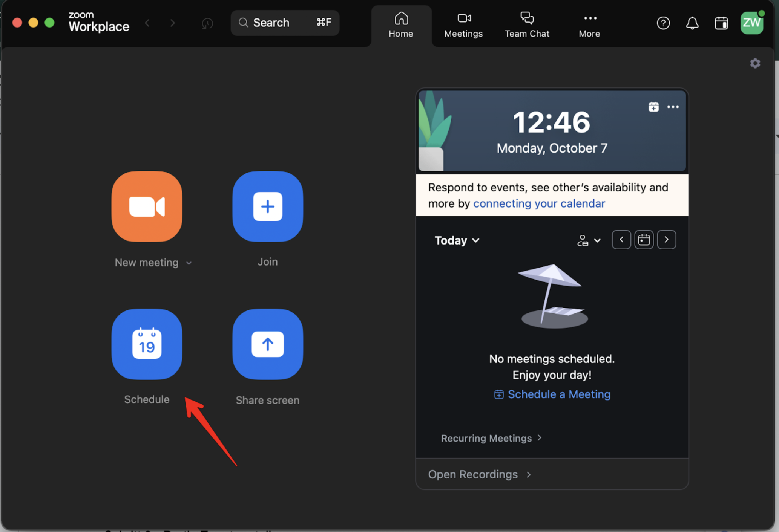
Task: Switch to the Team Chat tab
Action: tap(527, 25)
